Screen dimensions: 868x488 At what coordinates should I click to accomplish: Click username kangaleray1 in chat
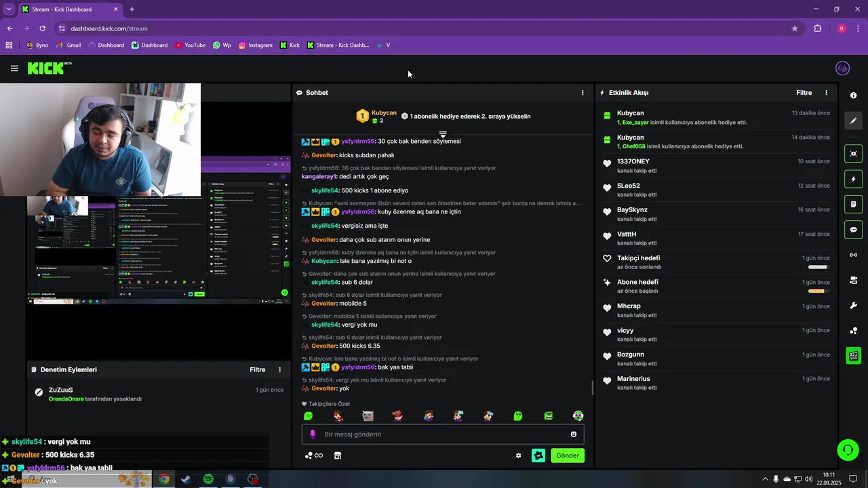(x=319, y=176)
